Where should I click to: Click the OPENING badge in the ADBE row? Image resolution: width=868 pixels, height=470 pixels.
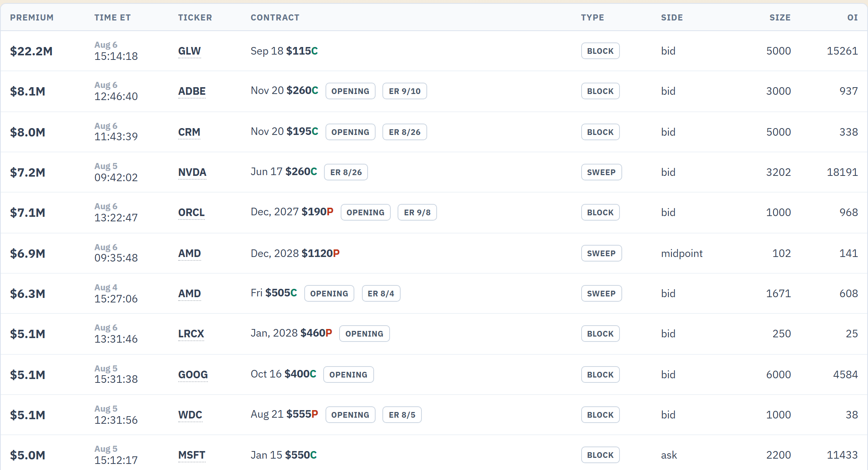coord(351,91)
